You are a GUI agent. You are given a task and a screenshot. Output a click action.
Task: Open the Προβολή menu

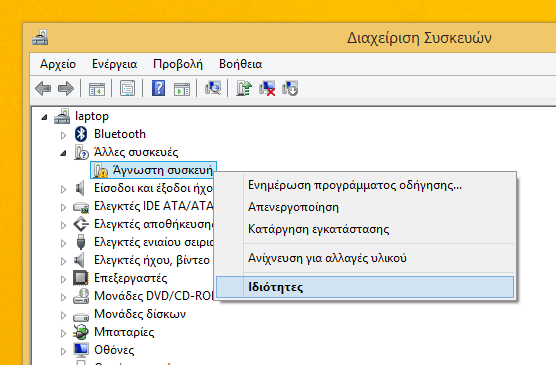(x=178, y=64)
